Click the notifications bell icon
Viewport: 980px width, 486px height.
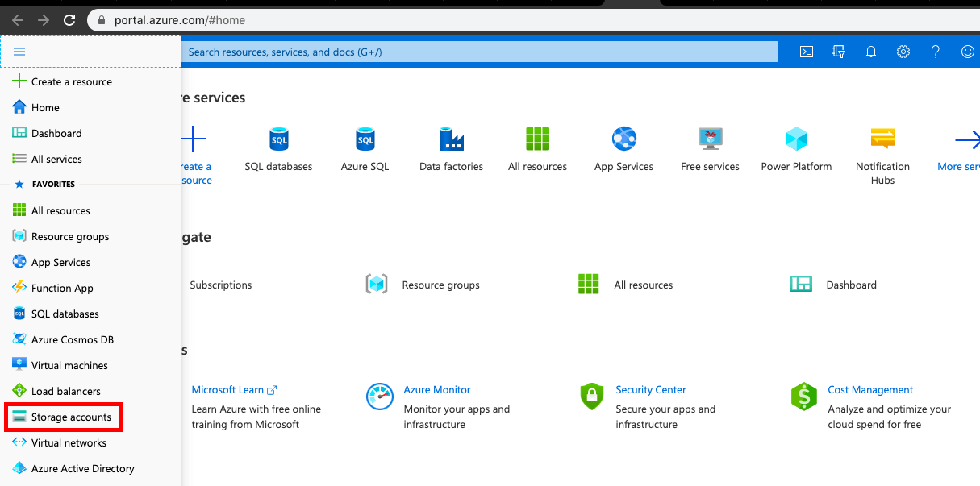click(x=871, y=52)
